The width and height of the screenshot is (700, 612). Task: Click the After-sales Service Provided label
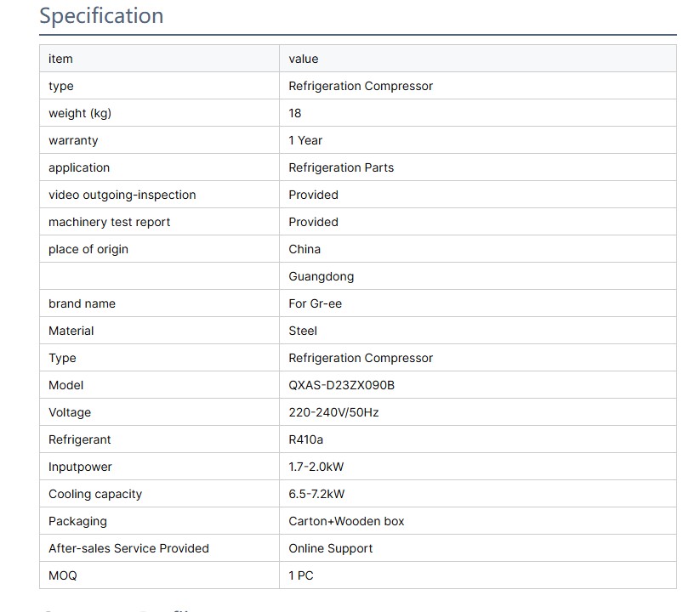pyautogui.click(x=128, y=548)
